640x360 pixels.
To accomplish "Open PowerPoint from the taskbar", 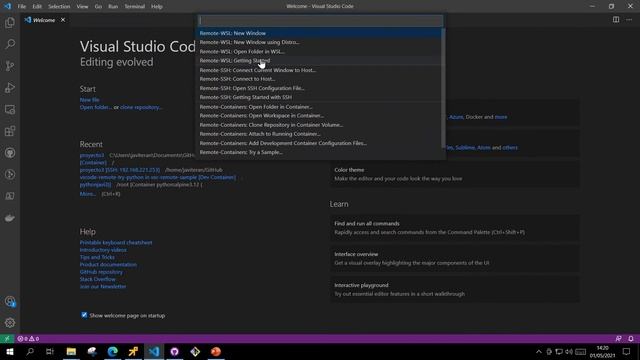I will pos(216,351).
